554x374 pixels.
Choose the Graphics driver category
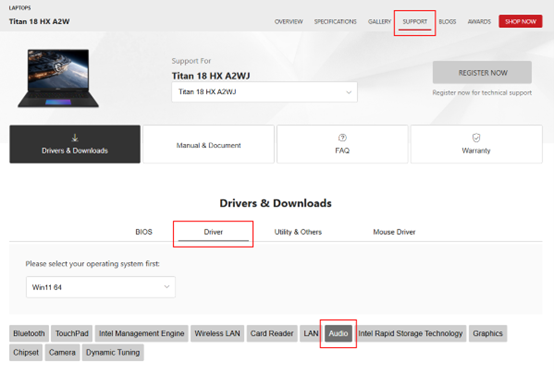488,333
